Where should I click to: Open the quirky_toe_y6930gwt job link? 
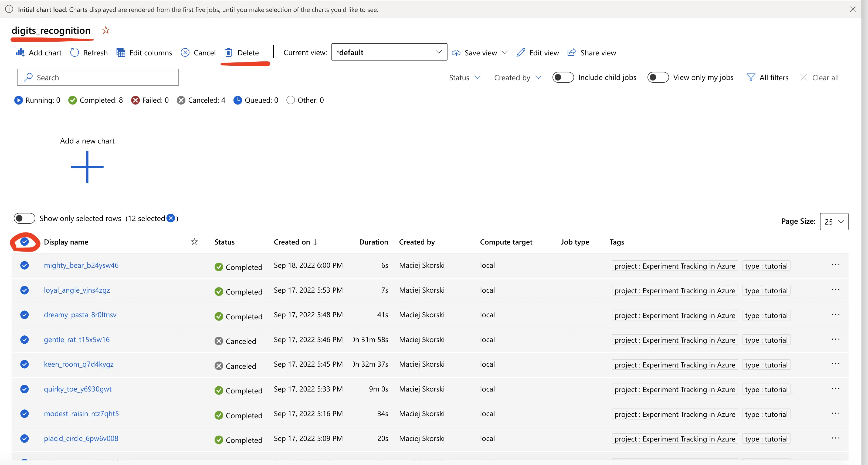coord(77,389)
